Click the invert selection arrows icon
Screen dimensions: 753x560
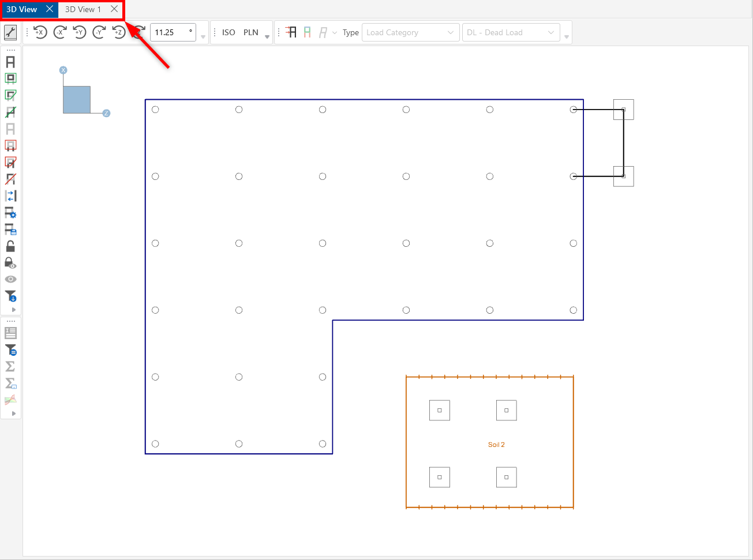[10, 196]
